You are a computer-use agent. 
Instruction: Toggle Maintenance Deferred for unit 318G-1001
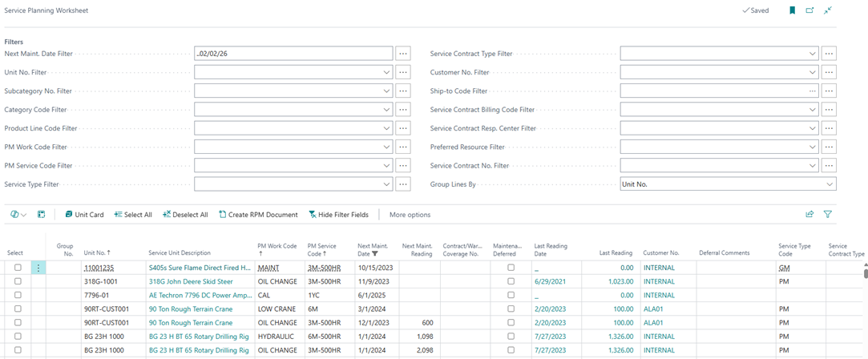pos(511,281)
